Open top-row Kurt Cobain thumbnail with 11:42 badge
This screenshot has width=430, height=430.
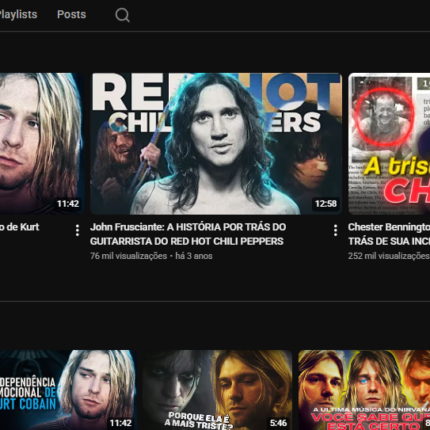[42, 144]
